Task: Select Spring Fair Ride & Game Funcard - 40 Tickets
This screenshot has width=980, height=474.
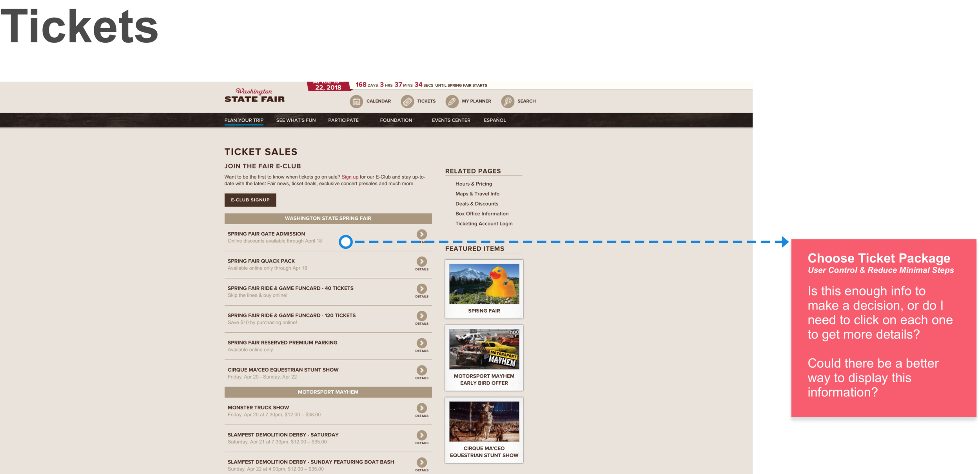Action: [x=290, y=288]
